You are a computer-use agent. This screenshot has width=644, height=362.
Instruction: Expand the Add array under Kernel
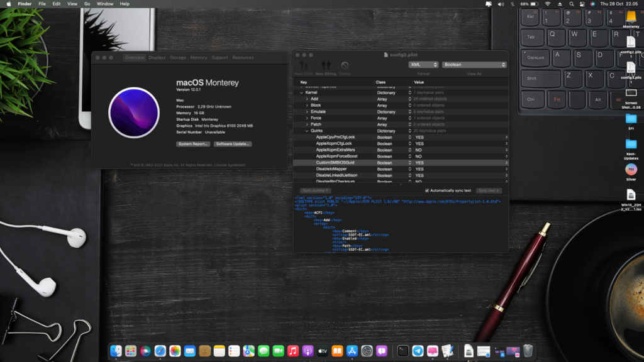(x=307, y=99)
